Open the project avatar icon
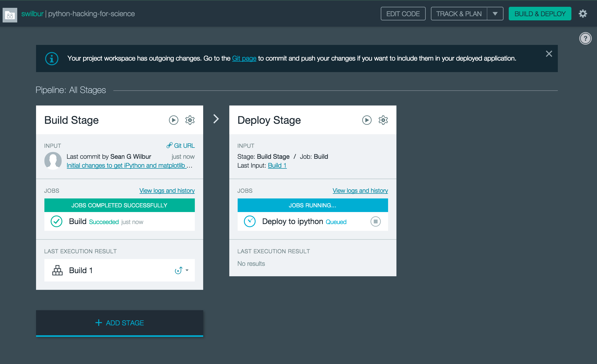The height and width of the screenshot is (364, 597). pyautogui.click(x=10, y=15)
